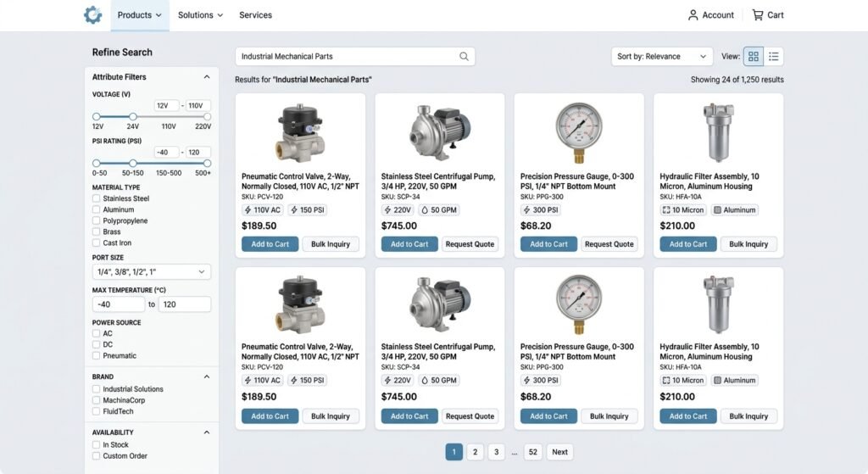Click first row valve 150 PSI tag

307,210
